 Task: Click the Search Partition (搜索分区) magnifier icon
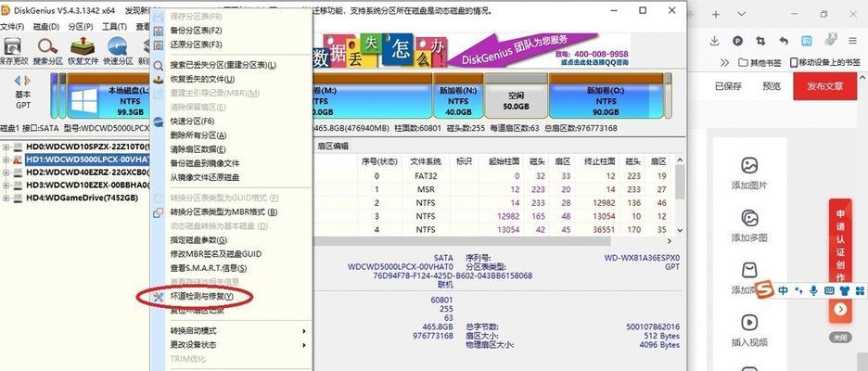pos(47,46)
